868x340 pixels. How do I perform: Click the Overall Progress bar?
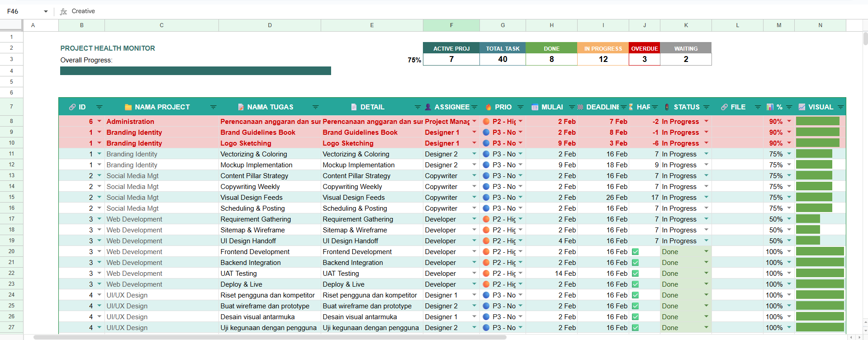195,71
